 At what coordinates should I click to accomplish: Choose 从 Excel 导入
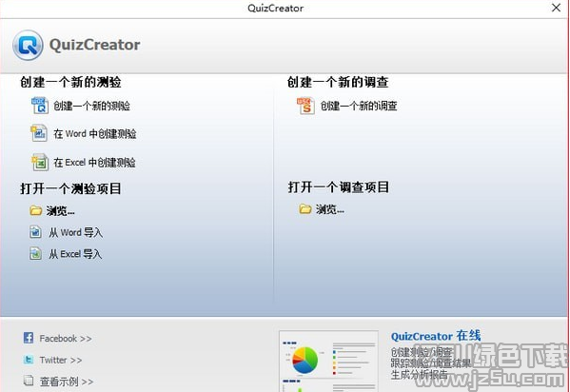click(x=75, y=254)
